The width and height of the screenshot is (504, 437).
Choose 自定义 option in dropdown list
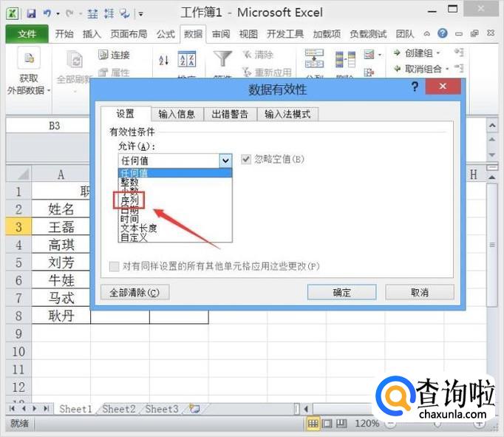(x=134, y=237)
